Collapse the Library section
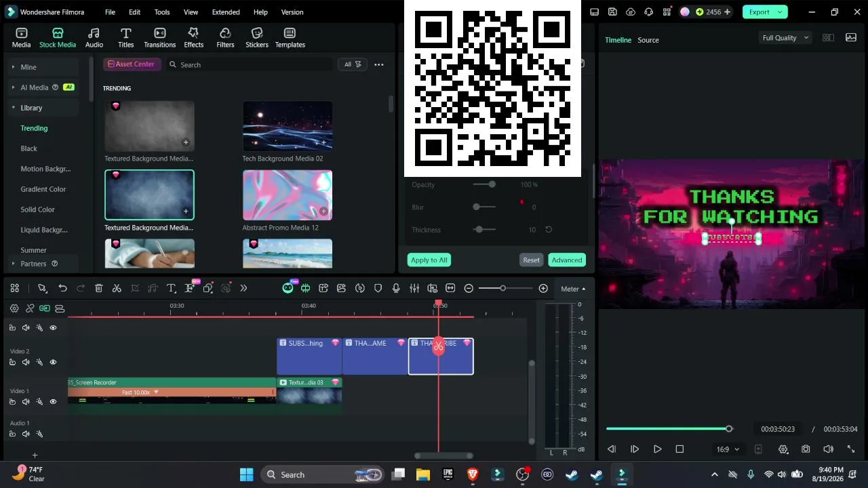 coord(13,108)
